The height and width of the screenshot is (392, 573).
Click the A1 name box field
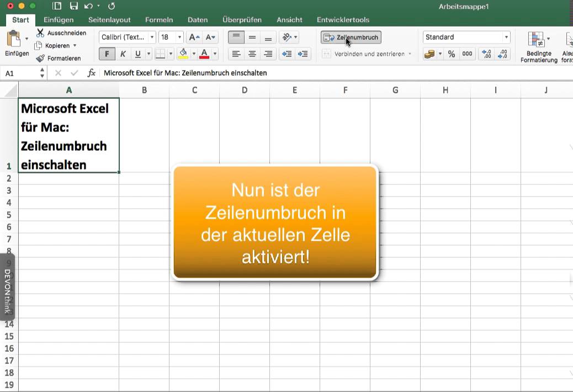click(21, 73)
